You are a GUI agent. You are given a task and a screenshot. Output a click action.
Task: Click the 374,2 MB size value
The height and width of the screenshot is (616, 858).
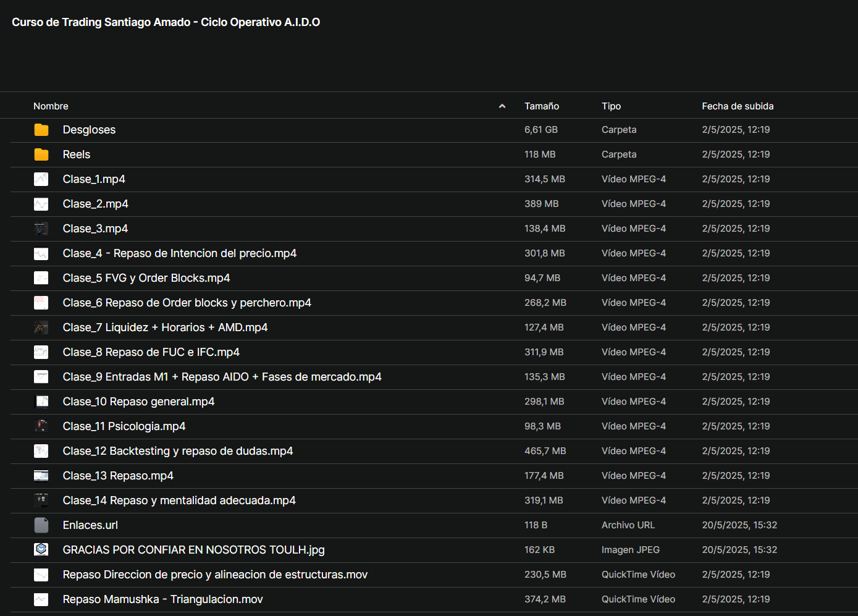(545, 599)
